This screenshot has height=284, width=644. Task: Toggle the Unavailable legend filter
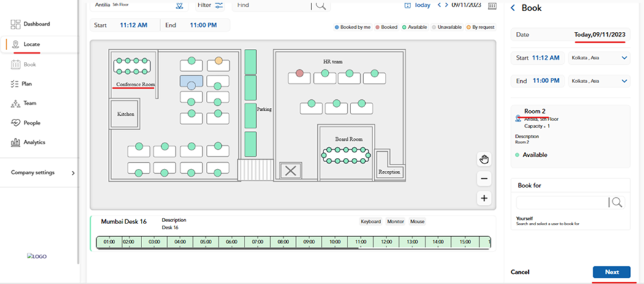(x=447, y=27)
